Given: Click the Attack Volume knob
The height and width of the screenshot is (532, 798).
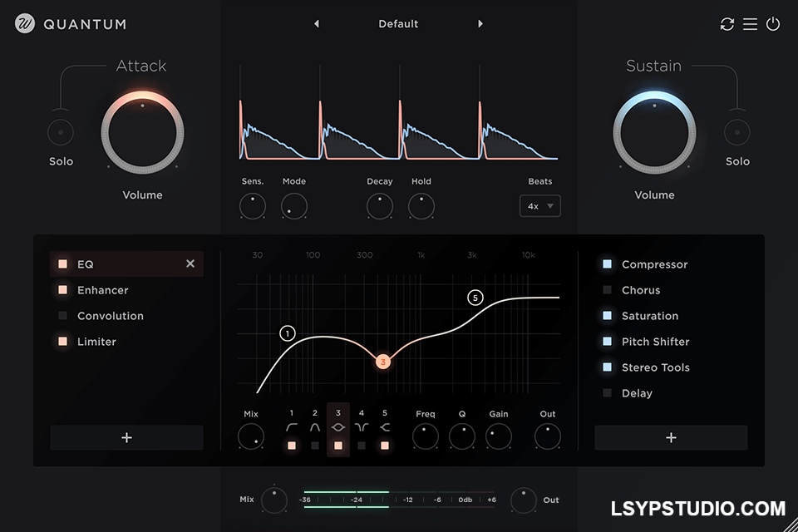Looking at the screenshot, I should tap(142, 133).
